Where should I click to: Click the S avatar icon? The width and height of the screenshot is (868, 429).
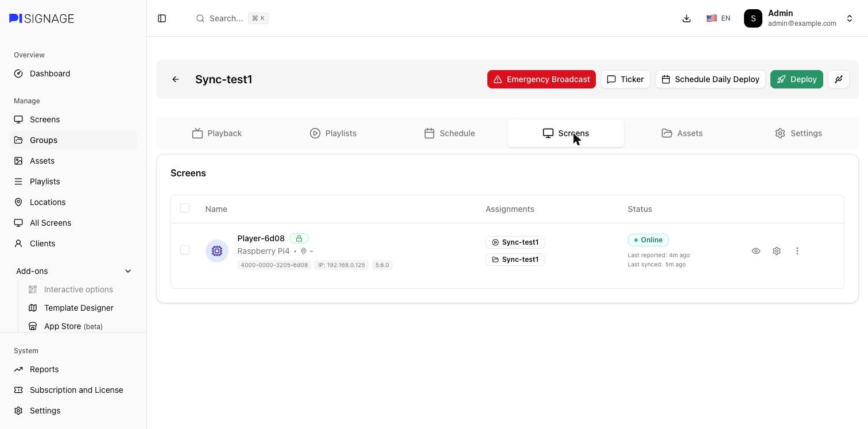pos(753,18)
